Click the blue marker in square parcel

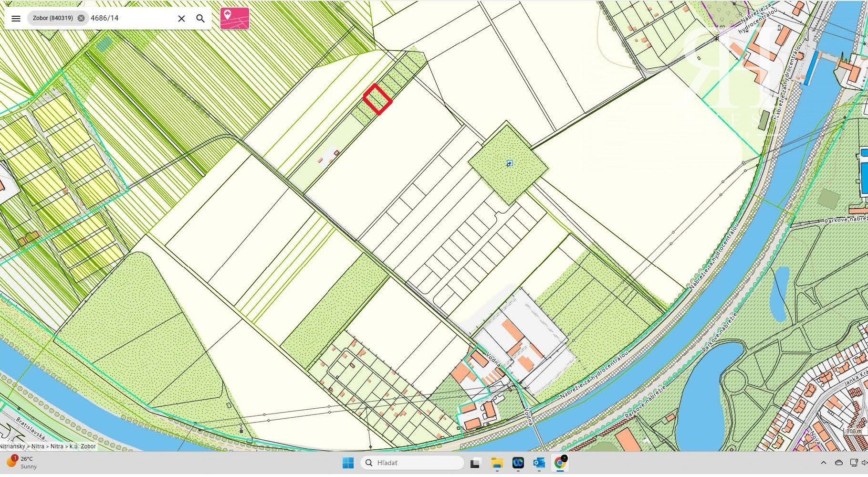pyautogui.click(x=509, y=164)
